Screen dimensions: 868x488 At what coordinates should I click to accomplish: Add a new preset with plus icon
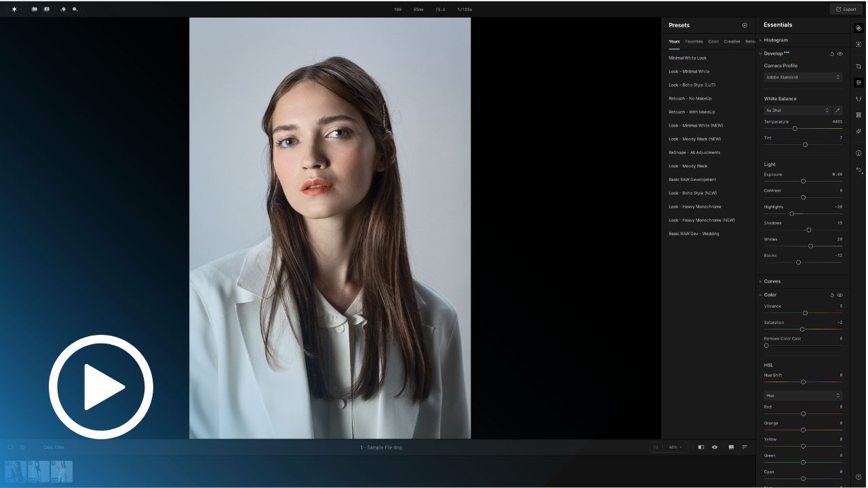click(745, 25)
